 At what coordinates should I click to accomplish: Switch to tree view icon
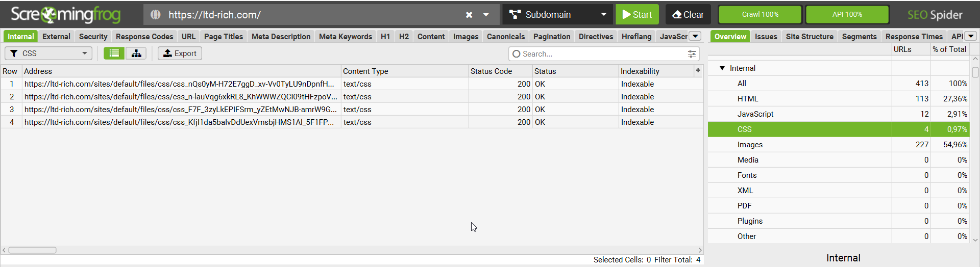point(136,53)
